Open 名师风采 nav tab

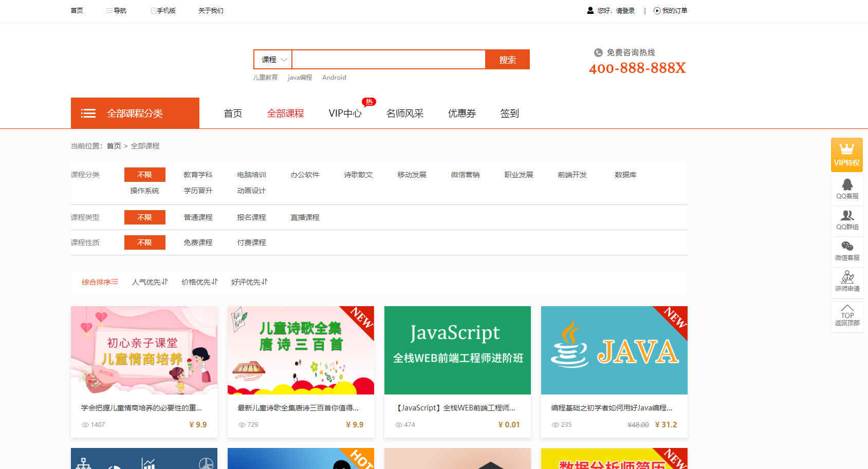click(405, 113)
